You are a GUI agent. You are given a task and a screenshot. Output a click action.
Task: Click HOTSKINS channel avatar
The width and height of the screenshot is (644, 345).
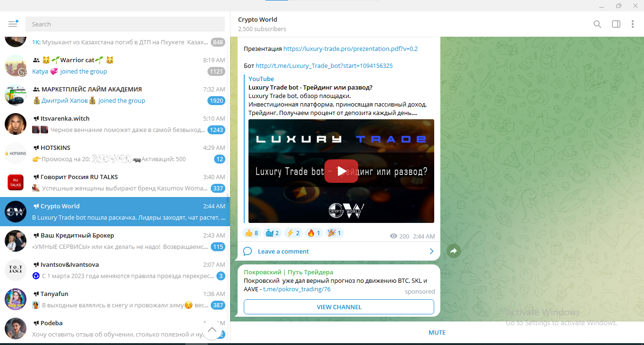[16, 153]
